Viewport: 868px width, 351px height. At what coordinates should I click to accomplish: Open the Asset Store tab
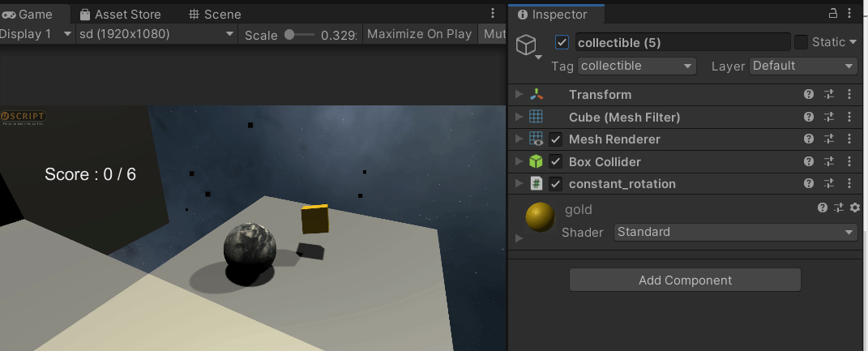tap(120, 14)
